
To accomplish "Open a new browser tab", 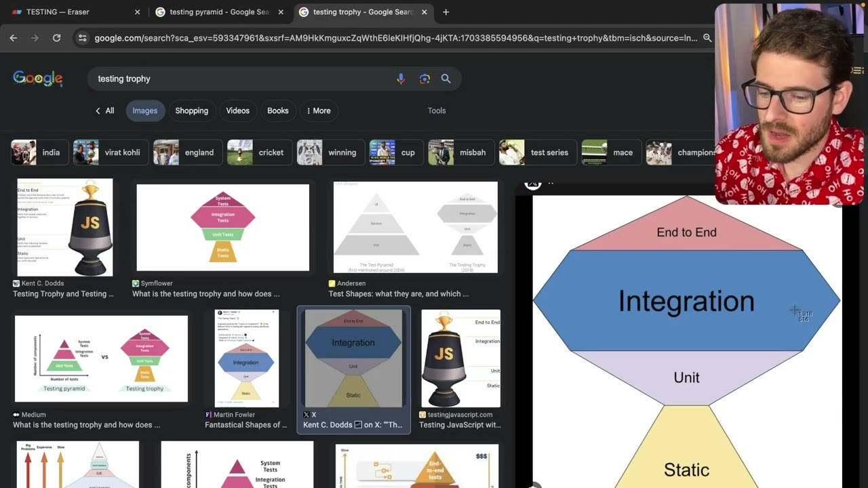I will pyautogui.click(x=446, y=12).
